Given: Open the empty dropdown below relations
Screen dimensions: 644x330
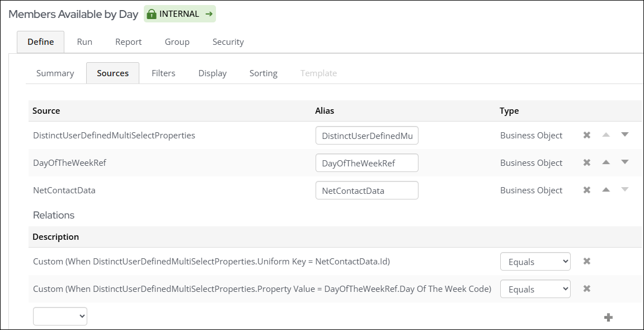Looking at the screenshot, I should (60, 316).
